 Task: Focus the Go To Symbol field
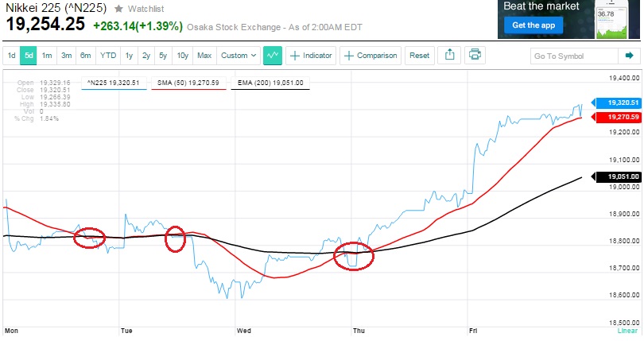coord(572,56)
